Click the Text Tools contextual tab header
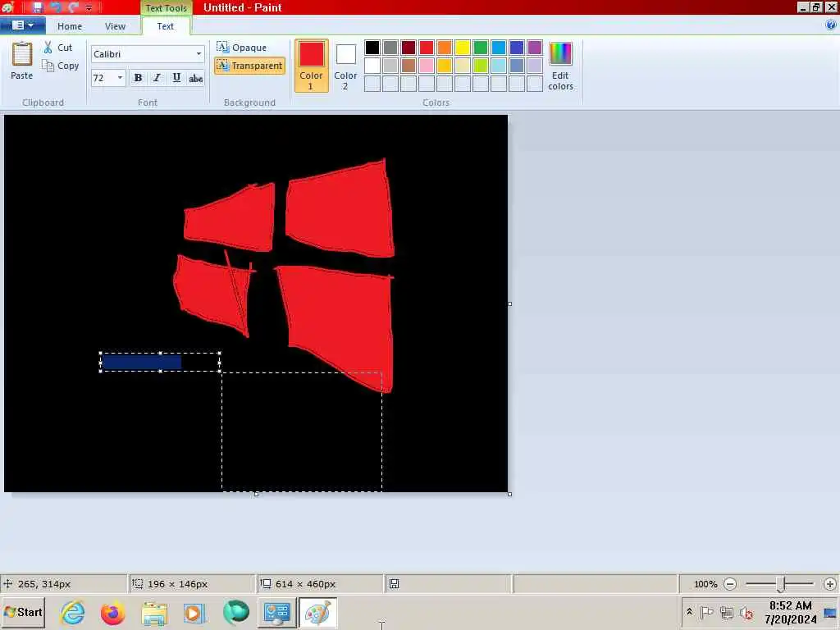The image size is (840, 630). [166, 8]
